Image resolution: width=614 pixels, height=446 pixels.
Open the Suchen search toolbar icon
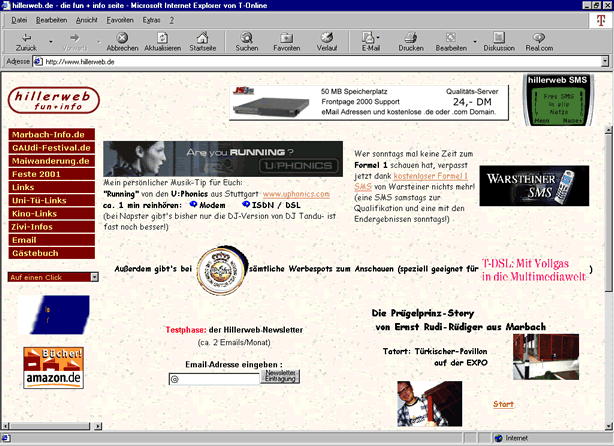(x=246, y=37)
